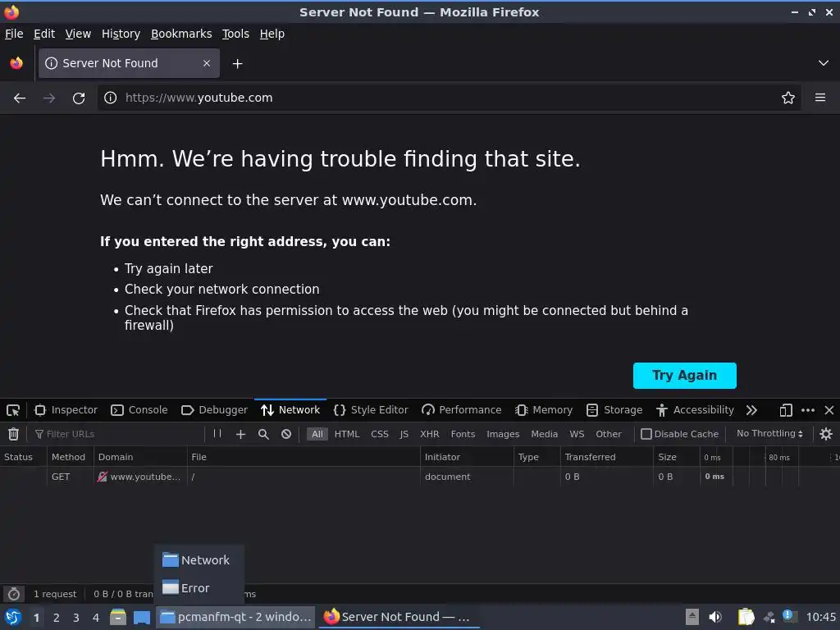Filter requests by Other
840x630 pixels.
click(609, 434)
